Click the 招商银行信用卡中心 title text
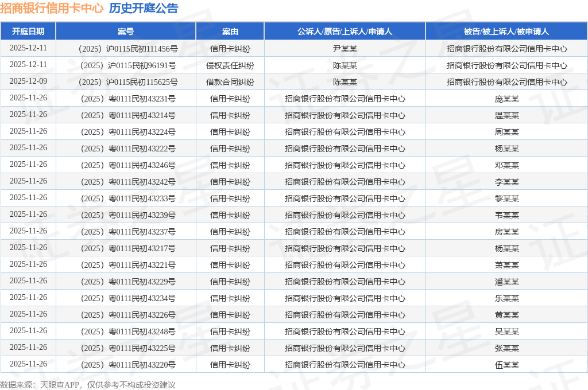The height and width of the screenshot is (390, 588). click(51, 8)
